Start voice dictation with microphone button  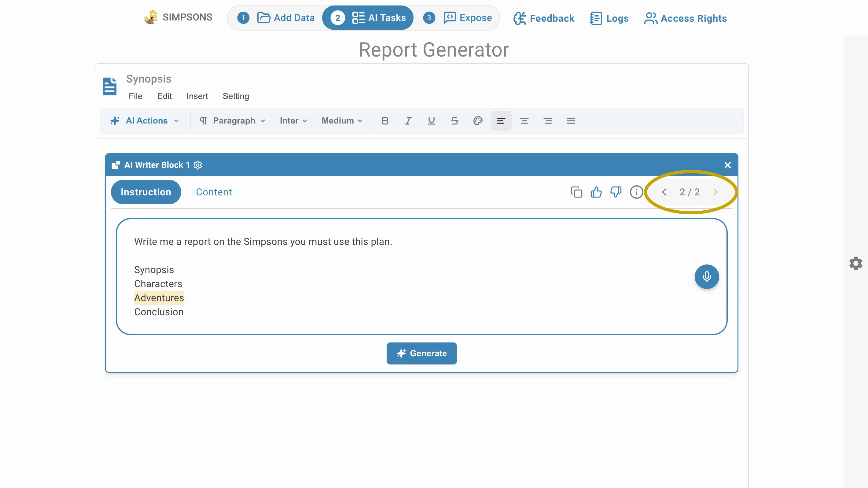[707, 277]
